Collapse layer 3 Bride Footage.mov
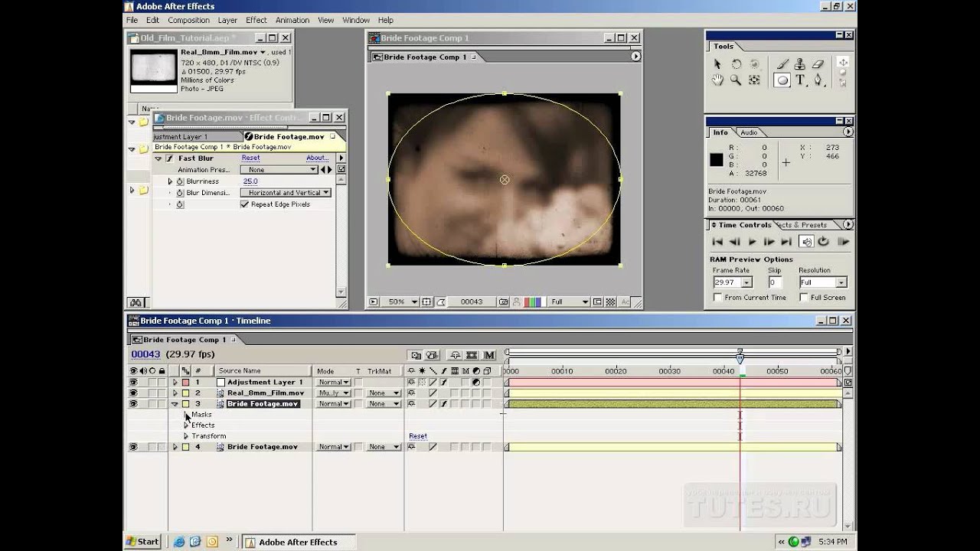Image resolution: width=980 pixels, height=551 pixels. pyautogui.click(x=175, y=403)
